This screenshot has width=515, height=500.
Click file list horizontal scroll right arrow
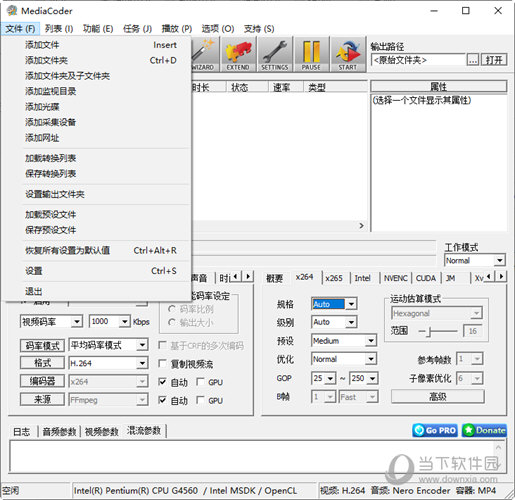pos(361,226)
